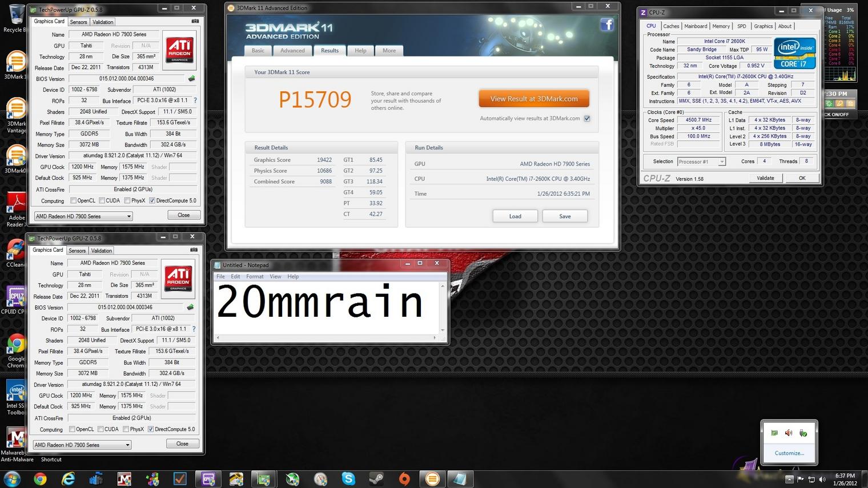Uncheck Automatically view results at 3DMark.com
The image size is (868, 488).
(587, 119)
